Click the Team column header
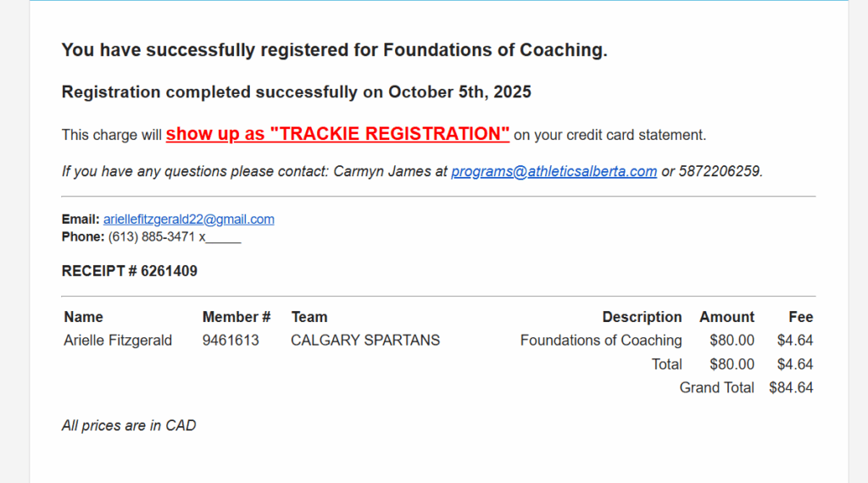 [309, 317]
